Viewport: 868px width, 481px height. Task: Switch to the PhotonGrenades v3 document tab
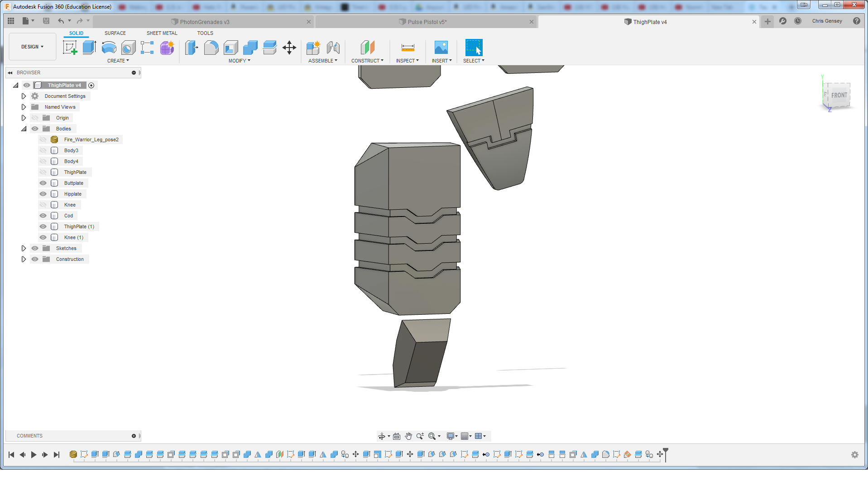204,22
